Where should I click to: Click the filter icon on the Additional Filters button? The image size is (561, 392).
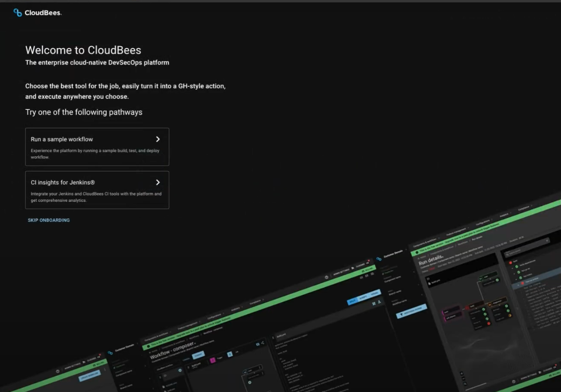coord(402,314)
